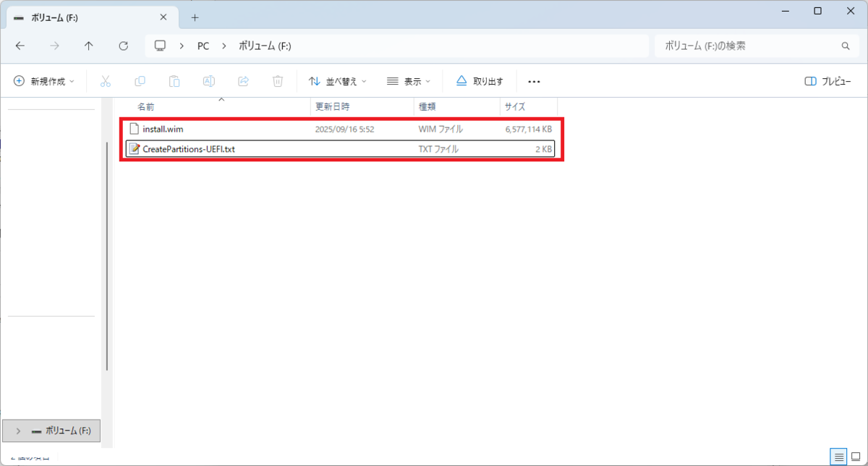Open the 表示 view dropdown
The height and width of the screenshot is (466, 868).
(409, 81)
